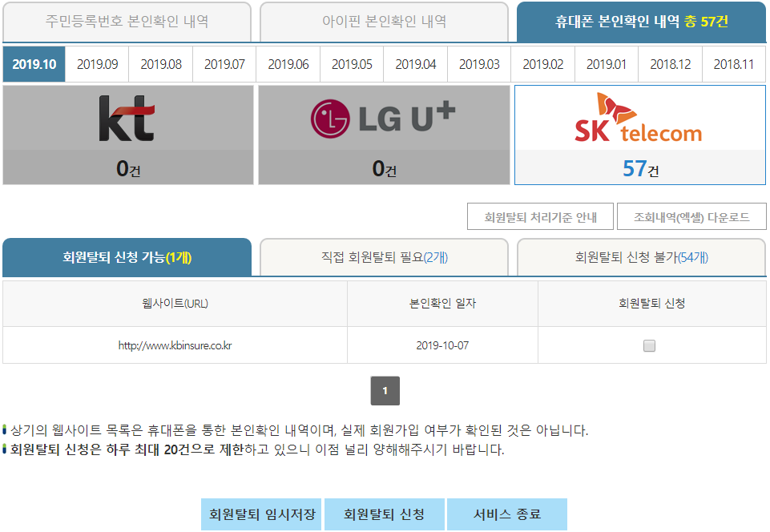The width and height of the screenshot is (770, 532).
Task: Click the http://www.kbinsure.co.kr URL
Action: [x=175, y=345]
